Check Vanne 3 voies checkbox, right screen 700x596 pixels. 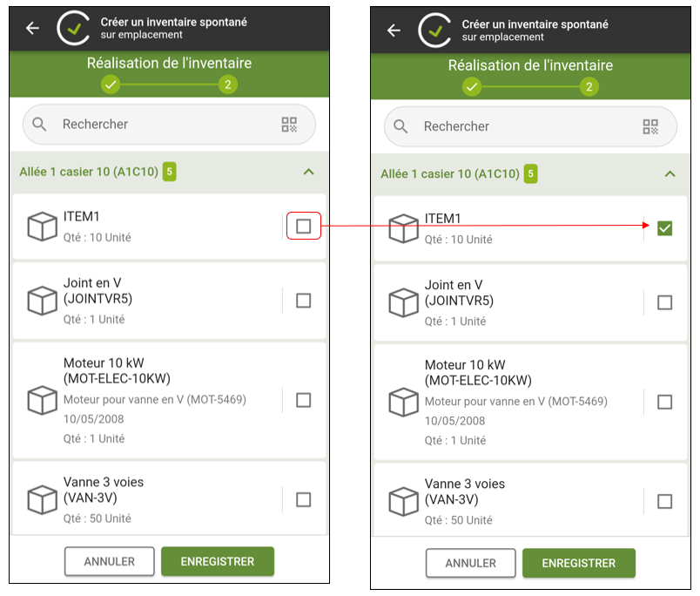(x=664, y=501)
